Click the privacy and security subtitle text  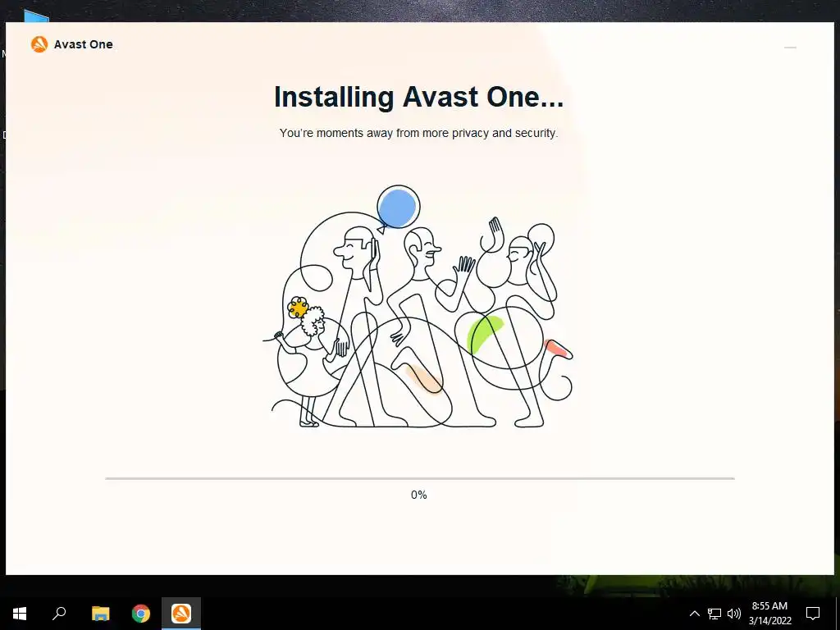pos(419,133)
